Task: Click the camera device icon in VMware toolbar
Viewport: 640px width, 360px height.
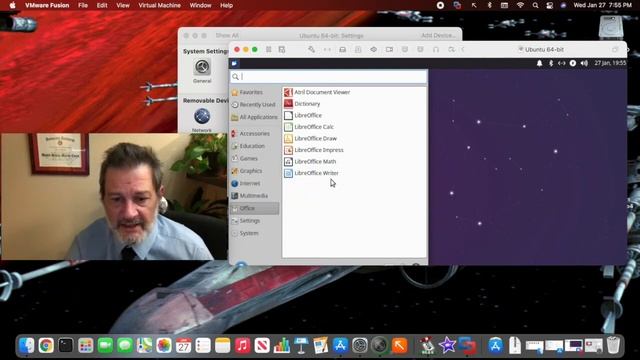Action: pyautogui.click(x=389, y=49)
